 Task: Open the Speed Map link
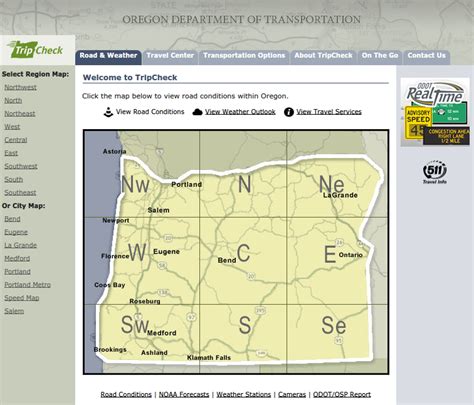tap(22, 298)
